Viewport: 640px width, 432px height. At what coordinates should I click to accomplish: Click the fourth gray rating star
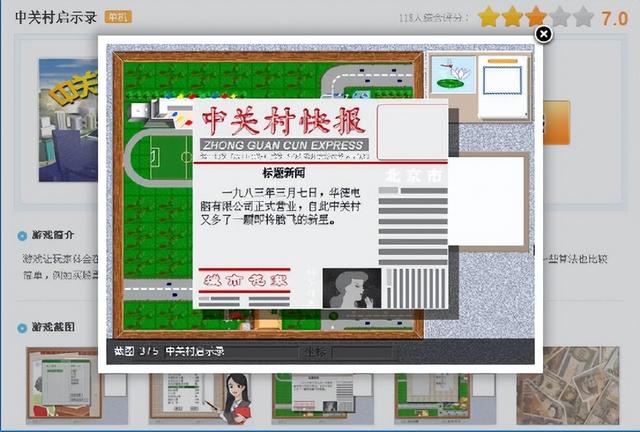point(561,17)
